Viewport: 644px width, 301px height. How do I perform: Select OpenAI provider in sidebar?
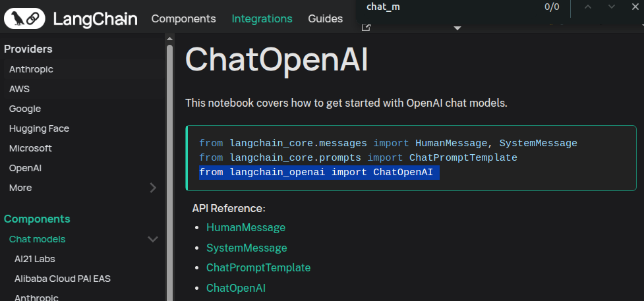point(26,168)
